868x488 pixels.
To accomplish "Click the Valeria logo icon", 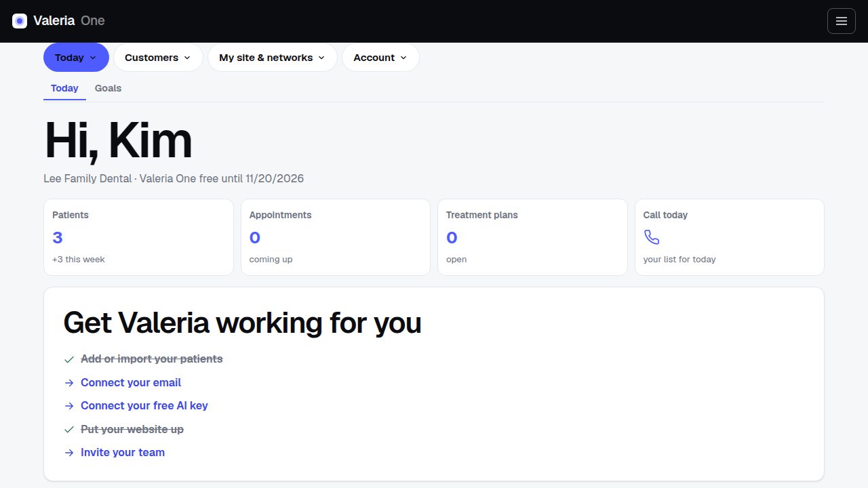I will click(20, 21).
